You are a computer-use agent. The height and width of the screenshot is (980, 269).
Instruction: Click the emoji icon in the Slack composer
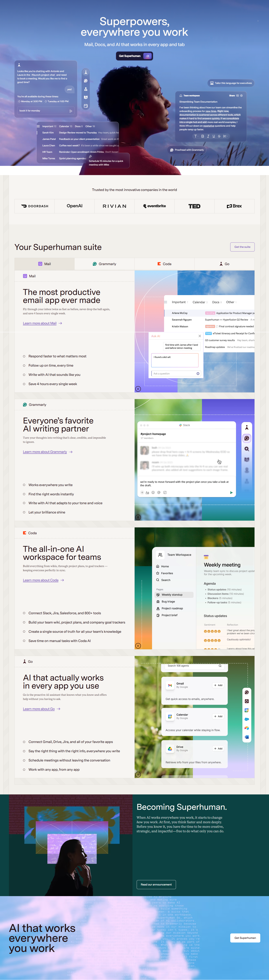coord(153,493)
